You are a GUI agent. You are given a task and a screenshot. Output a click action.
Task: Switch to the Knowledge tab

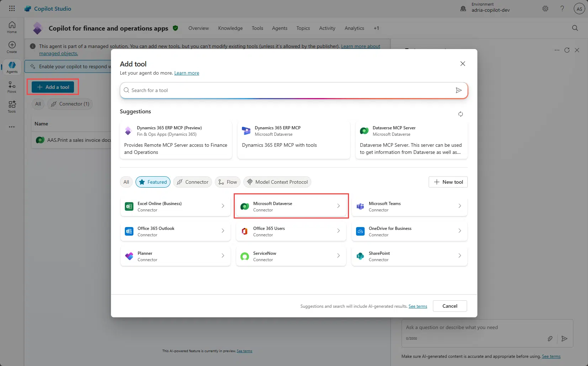[x=230, y=28]
